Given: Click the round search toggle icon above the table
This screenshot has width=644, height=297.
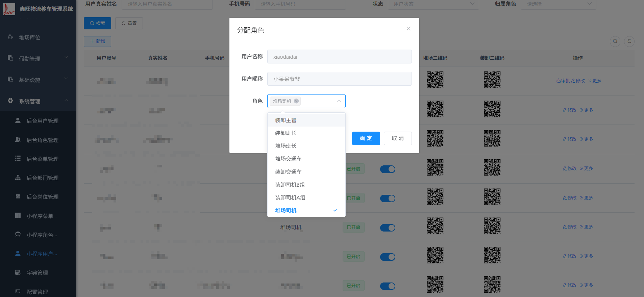Looking at the screenshot, I should click(615, 41).
